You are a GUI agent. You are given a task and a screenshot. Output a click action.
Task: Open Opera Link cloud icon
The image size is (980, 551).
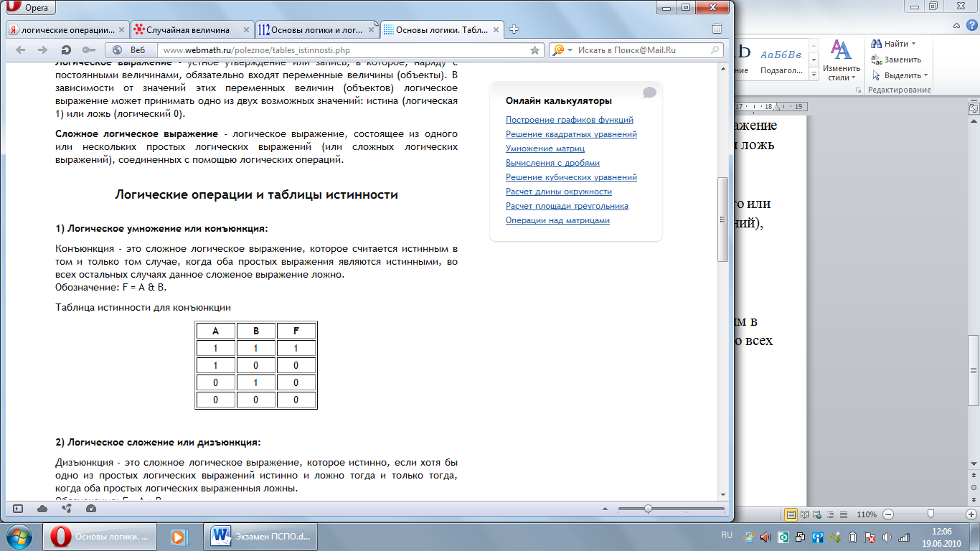[42, 509]
